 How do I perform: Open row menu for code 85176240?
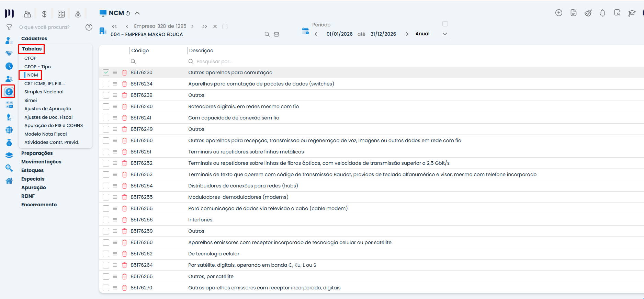tap(115, 106)
